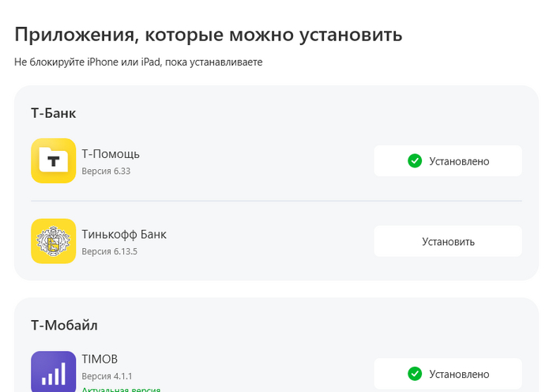Image resolution: width=553 pixels, height=392 pixels.
Task: Select the Тинькофф Банк app name
Action: click(x=124, y=234)
